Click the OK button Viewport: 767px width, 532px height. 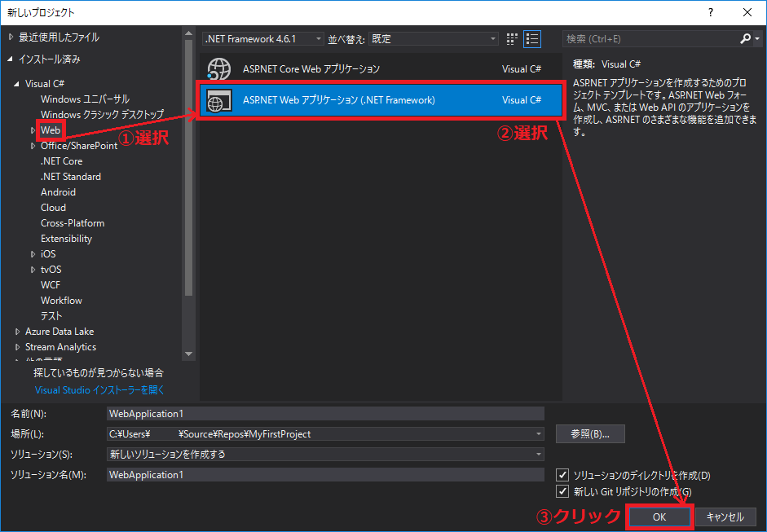pyautogui.click(x=659, y=517)
